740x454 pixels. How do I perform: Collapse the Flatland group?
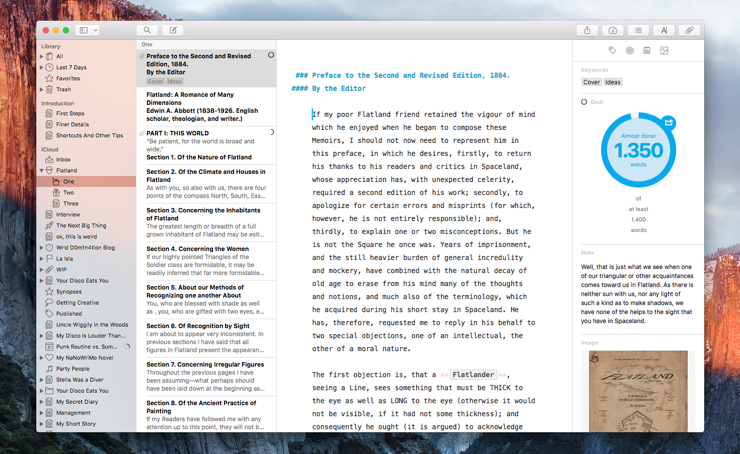tap(42, 171)
